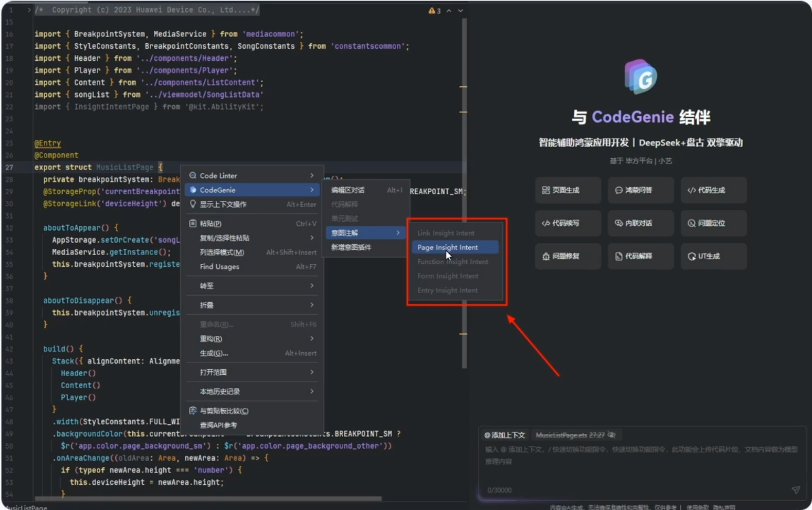Image resolution: width=812 pixels, height=510 pixels.
Task: Click Link Insight Intent option
Action: tap(455, 233)
